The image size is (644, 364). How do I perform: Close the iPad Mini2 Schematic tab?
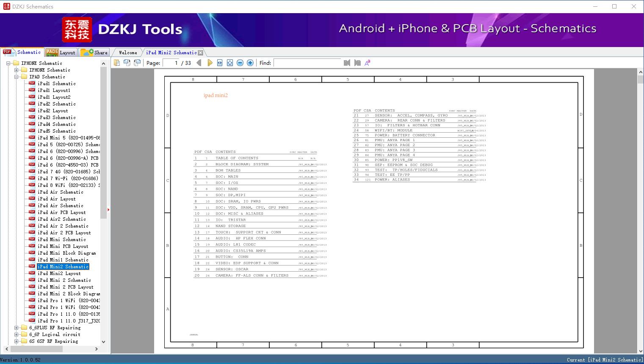click(x=201, y=53)
